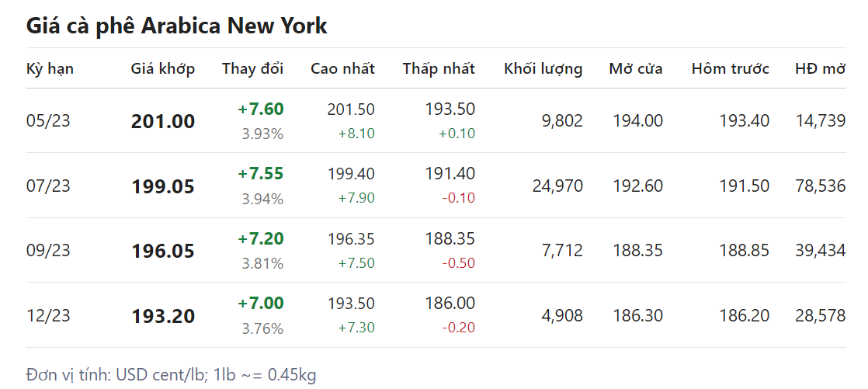Click the 'Đơn vị tính' unit footnote
The image size is (868, 389).
[x=171, y=375]
